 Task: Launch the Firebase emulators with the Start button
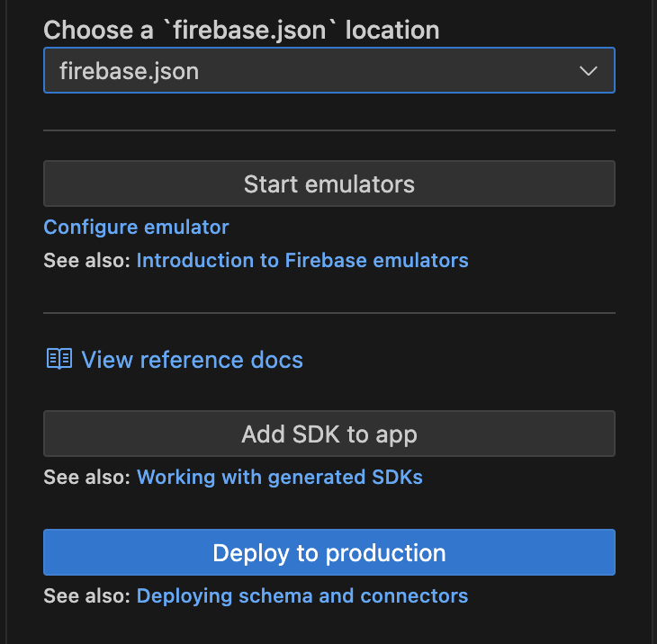pyautogui.click(x=329, y=183)
